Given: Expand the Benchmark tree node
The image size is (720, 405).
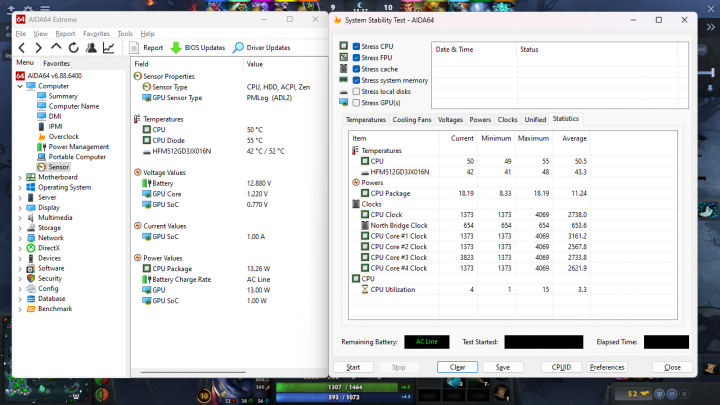Looking at the screenshot, I should click(20, 309).
